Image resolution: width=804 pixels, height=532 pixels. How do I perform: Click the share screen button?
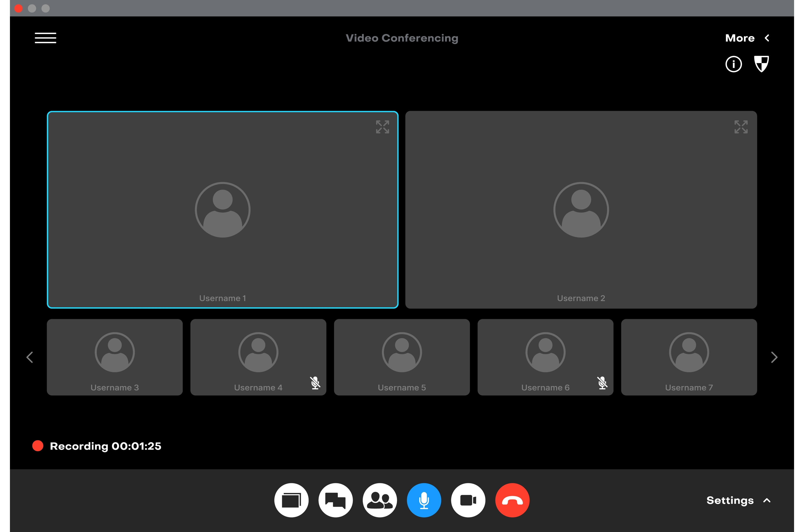(x=291, y=500)
